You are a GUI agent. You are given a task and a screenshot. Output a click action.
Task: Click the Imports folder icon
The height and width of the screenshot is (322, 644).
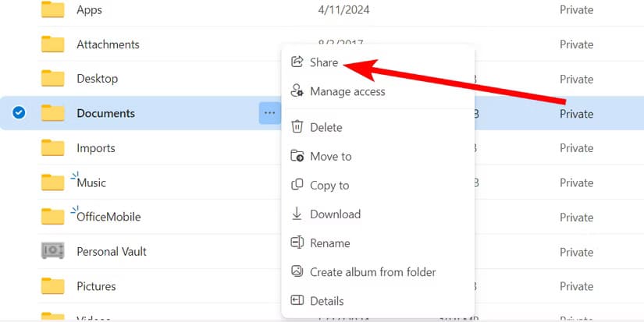pyautogui.click(x=53, y=147)
